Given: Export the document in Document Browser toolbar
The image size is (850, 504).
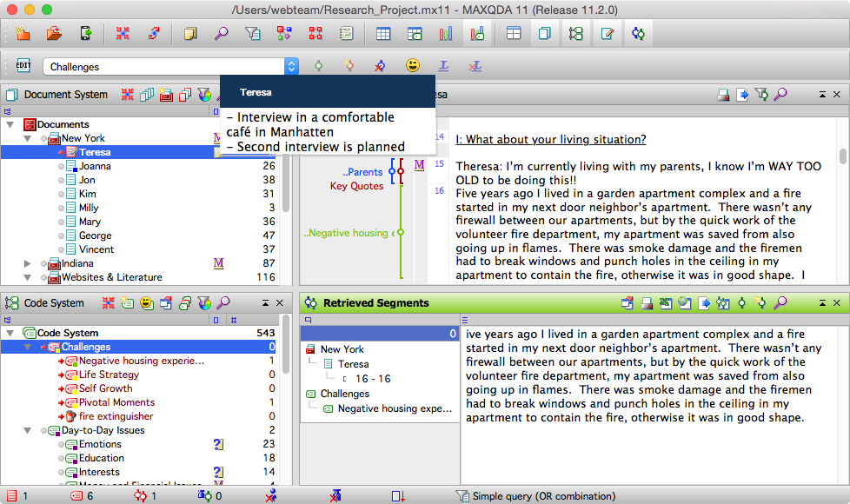Looking at the screenshot, I should point(742,95).
